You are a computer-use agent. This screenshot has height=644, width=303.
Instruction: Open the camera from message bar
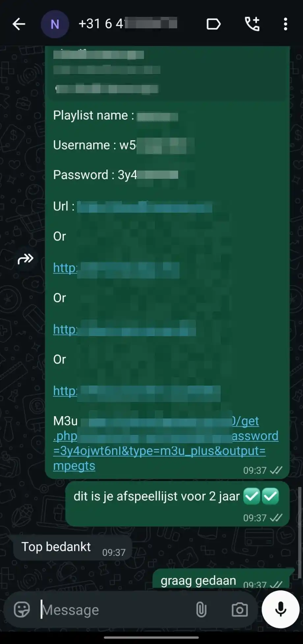[x=239, y=609]
